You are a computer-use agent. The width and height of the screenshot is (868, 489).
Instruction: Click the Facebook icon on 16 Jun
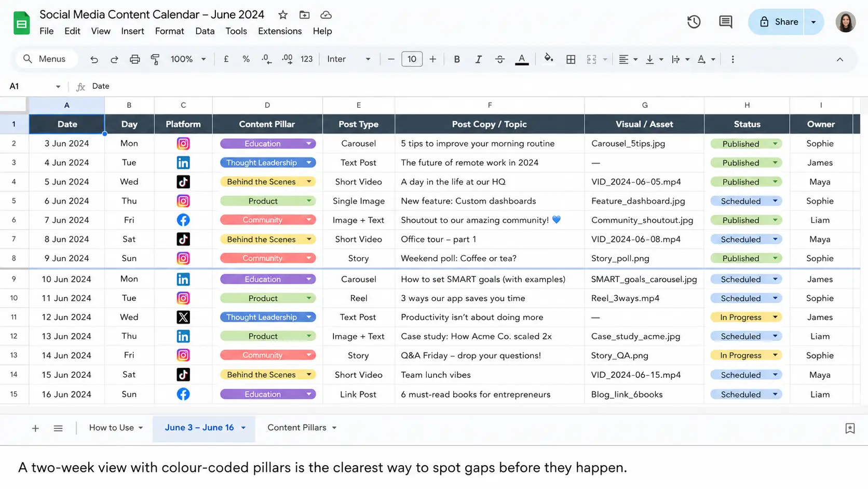click(183, 394)
